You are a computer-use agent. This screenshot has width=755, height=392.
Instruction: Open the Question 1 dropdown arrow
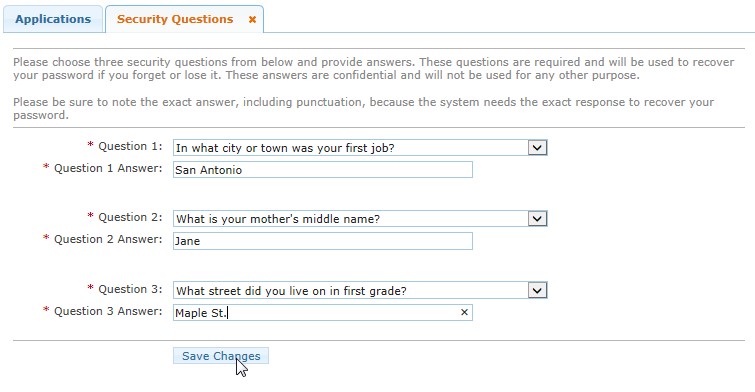[x=537, y=148]
